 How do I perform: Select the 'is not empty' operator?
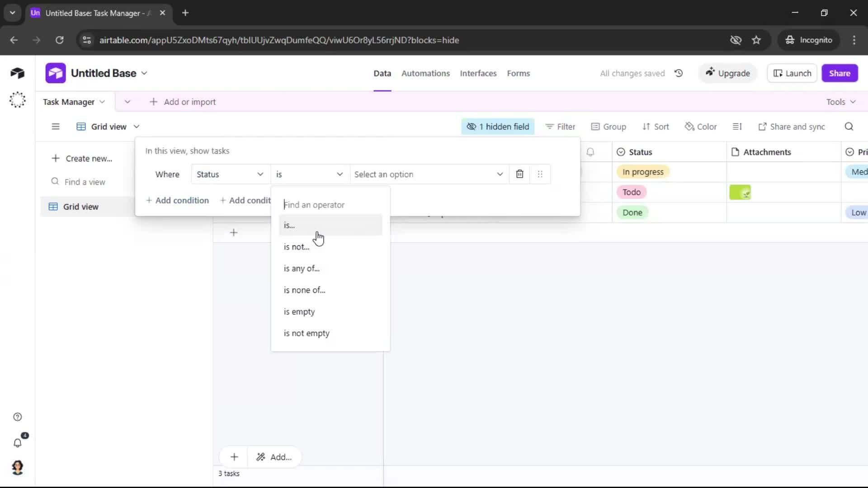tap(330, 333)
